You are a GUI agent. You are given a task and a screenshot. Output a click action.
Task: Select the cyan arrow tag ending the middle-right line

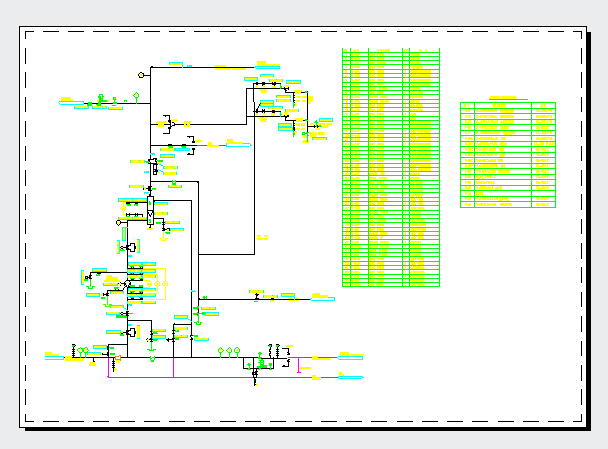(323, 296)
